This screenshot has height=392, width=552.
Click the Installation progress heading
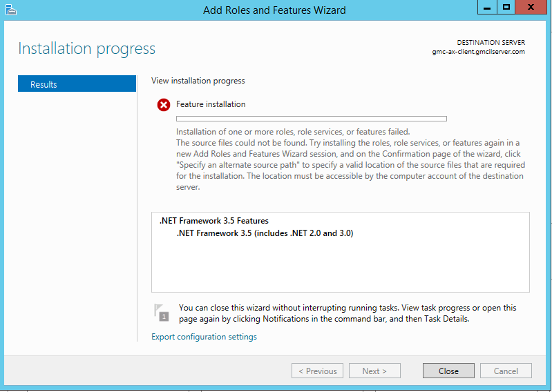tap(86, 48)
